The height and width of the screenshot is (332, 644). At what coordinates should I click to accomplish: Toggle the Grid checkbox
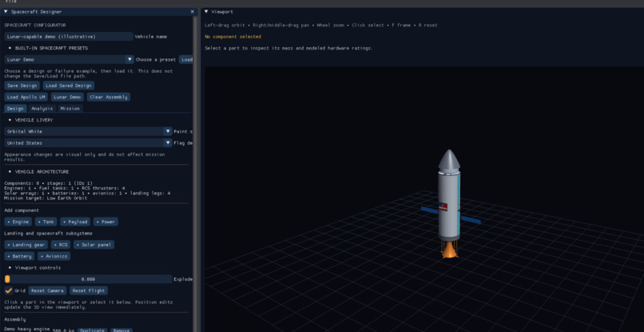[9, 291]
